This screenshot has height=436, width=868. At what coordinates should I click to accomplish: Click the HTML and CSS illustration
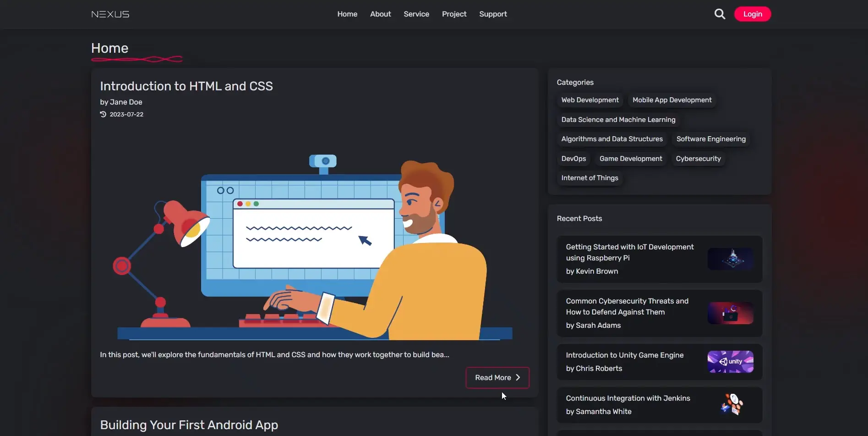coord(314,248)
